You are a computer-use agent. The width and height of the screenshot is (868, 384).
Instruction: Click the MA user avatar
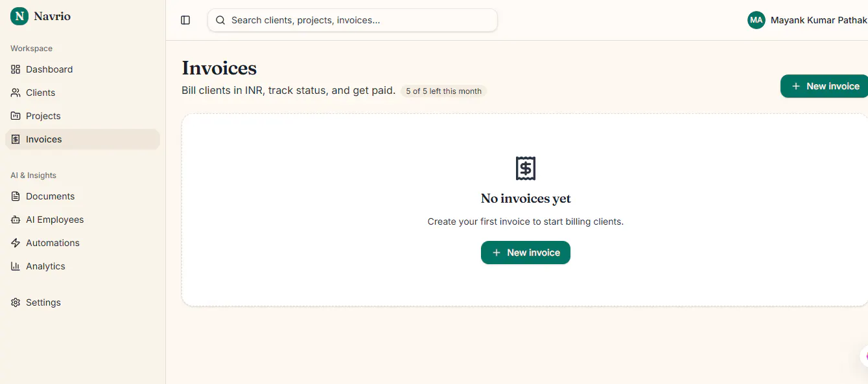click(x=757, y=20)
